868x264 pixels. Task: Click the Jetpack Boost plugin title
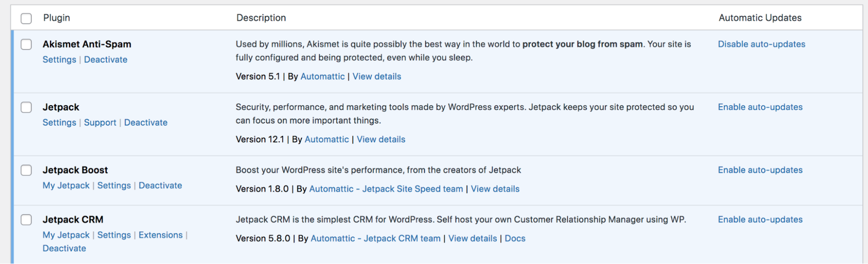(75, 170)
